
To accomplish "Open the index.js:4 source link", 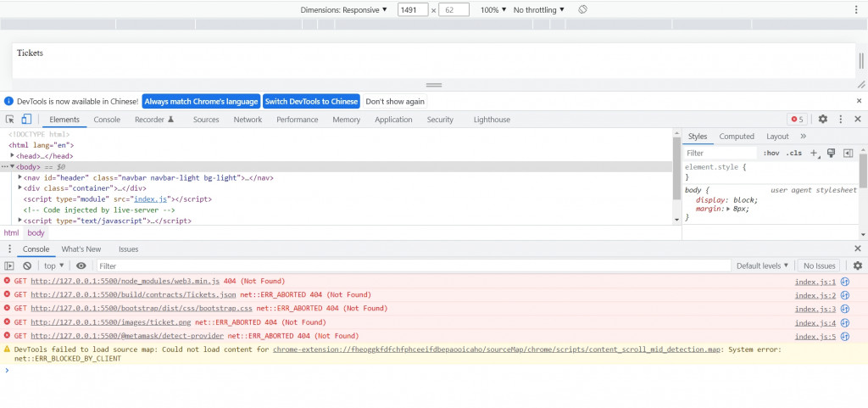I will point(815,322).
